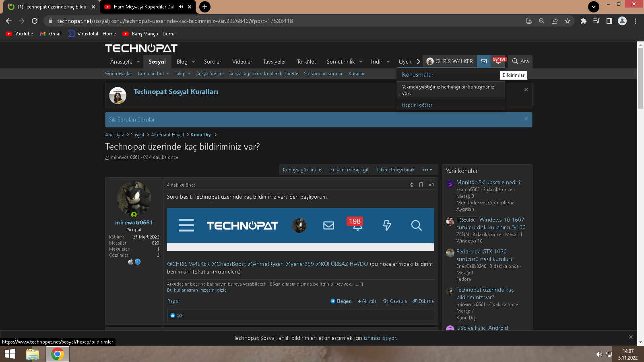
Task: Click the Hepsini göster link
Action: (417, 105)
